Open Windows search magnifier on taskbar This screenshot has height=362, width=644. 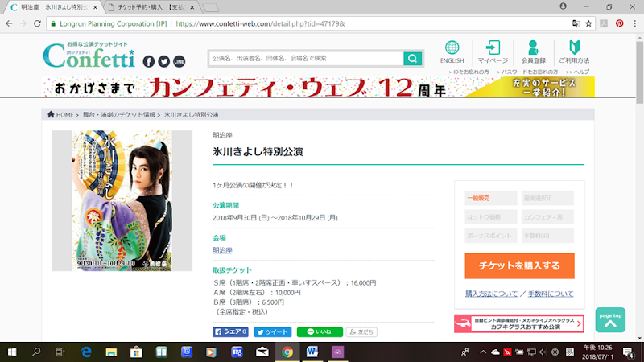[36, 352]
